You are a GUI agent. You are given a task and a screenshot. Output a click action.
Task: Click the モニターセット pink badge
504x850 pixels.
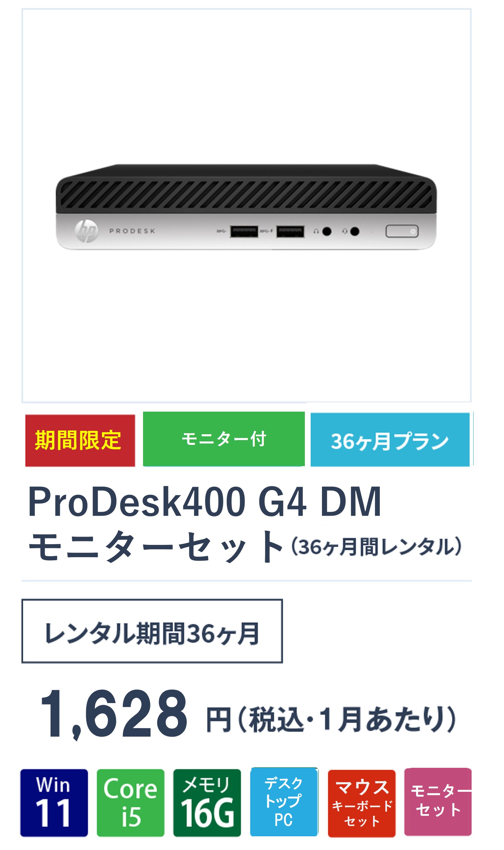[x=438, y=802]
